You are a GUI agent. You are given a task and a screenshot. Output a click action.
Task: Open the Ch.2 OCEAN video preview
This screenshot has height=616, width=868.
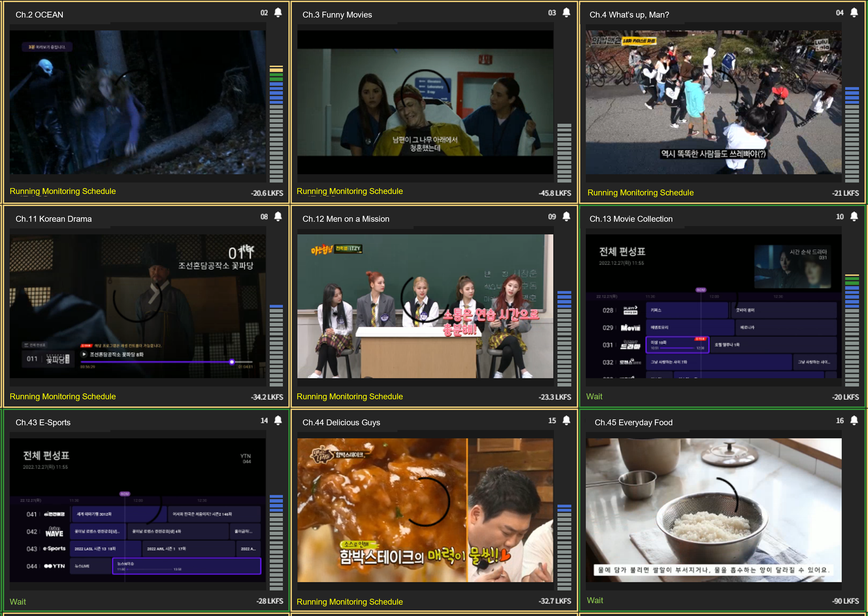[138, 103]
